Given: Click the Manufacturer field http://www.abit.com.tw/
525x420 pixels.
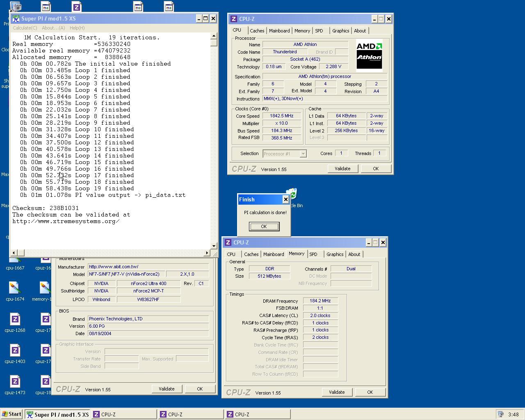Looking at the screenshot, I should (148, 267).
